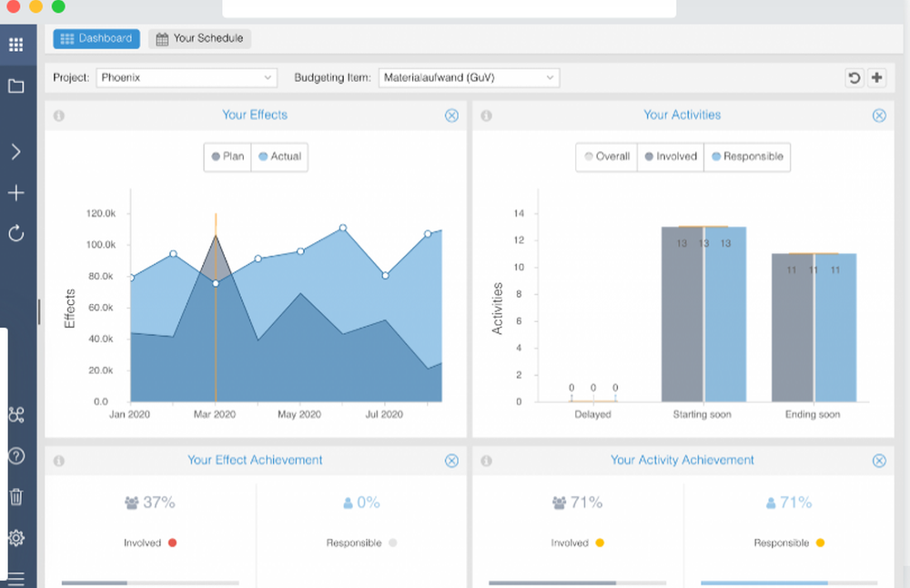Toggle the Actual series legend
The width and height of the screenshot is (910, 588).
[x=279, y=157]
